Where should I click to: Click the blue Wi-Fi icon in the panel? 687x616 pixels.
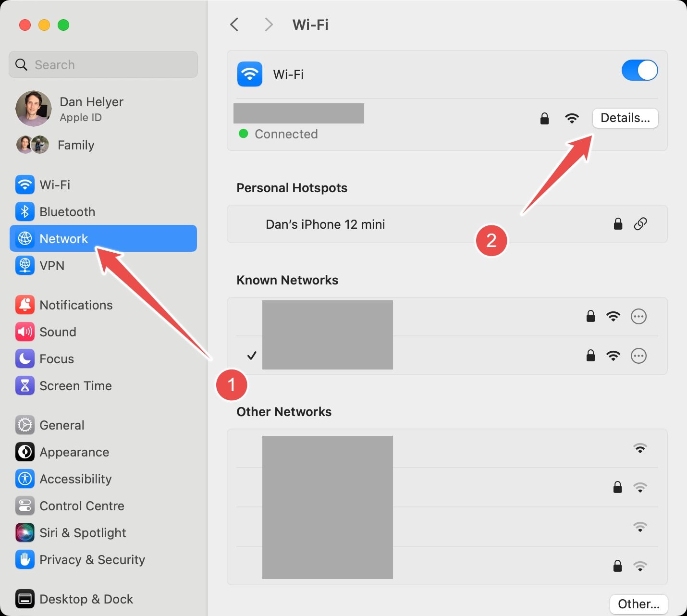[250, 74]
